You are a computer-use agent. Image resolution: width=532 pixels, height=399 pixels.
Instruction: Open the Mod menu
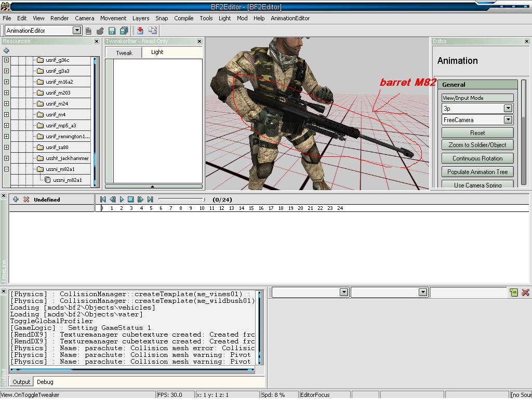(242, 18)
